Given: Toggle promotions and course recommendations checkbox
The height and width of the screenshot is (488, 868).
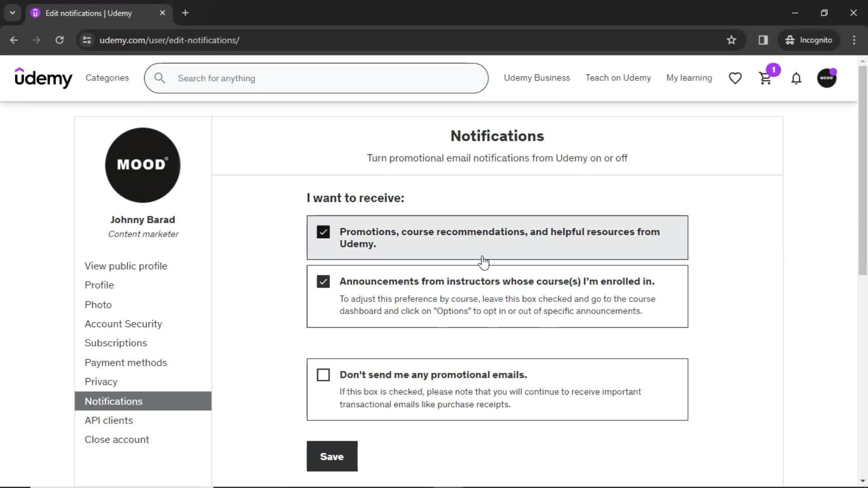Looking at the screenshot, I should pos(323,231).
